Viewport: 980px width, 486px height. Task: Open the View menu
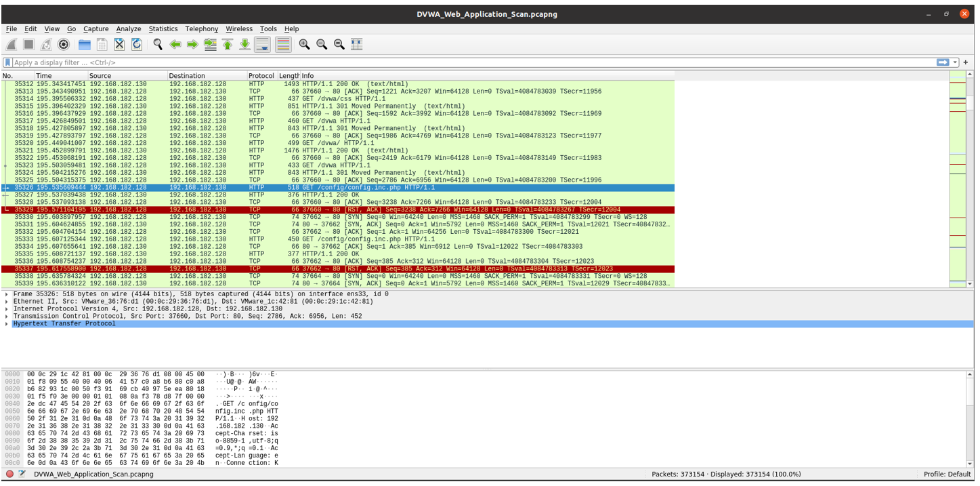tap(52, 29)
